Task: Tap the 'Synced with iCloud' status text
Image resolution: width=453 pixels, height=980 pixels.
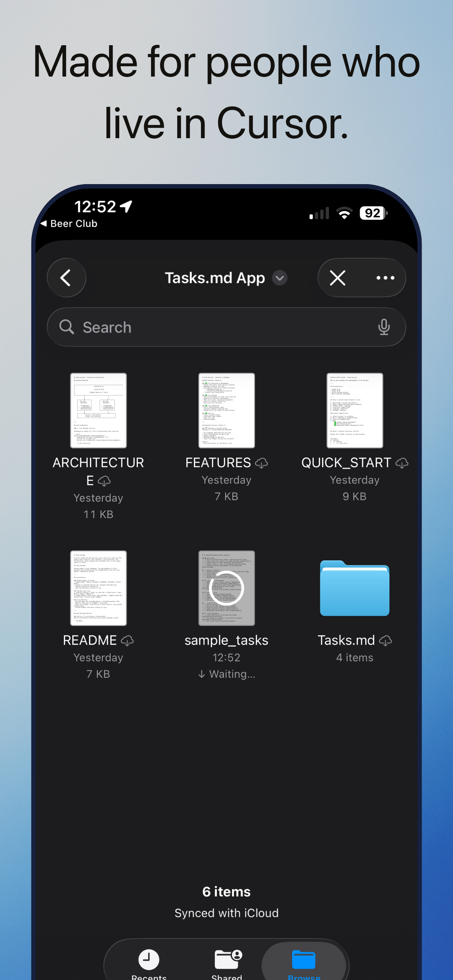Action: [x=226, y=913]
